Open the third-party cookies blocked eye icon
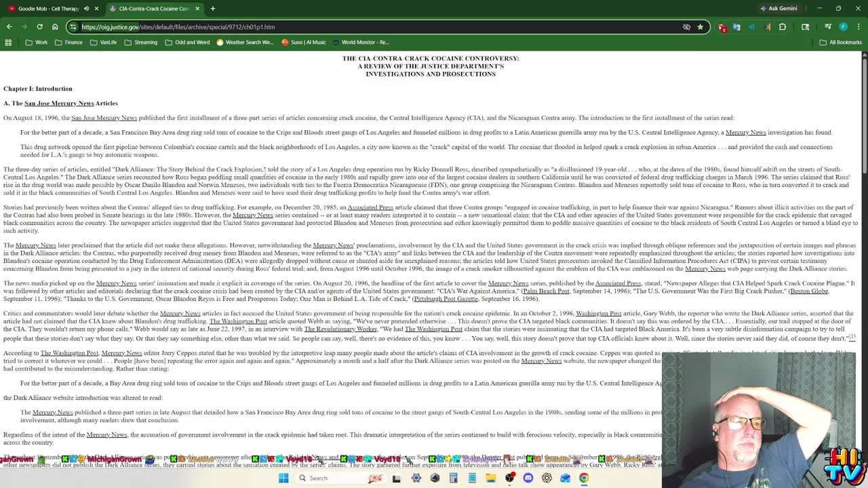 coord(686,27)
